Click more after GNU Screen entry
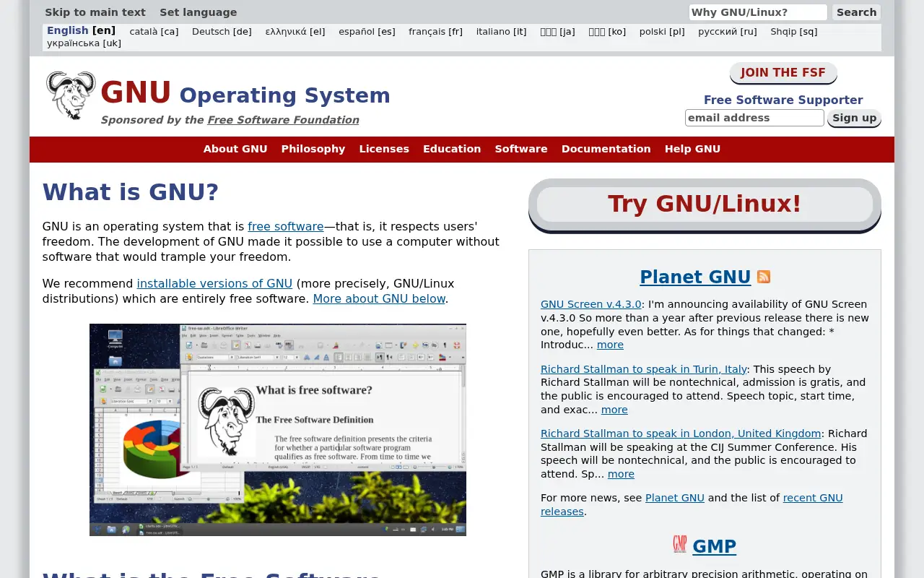The height and width of the screenshot is (578, 924). coord(610,345)
